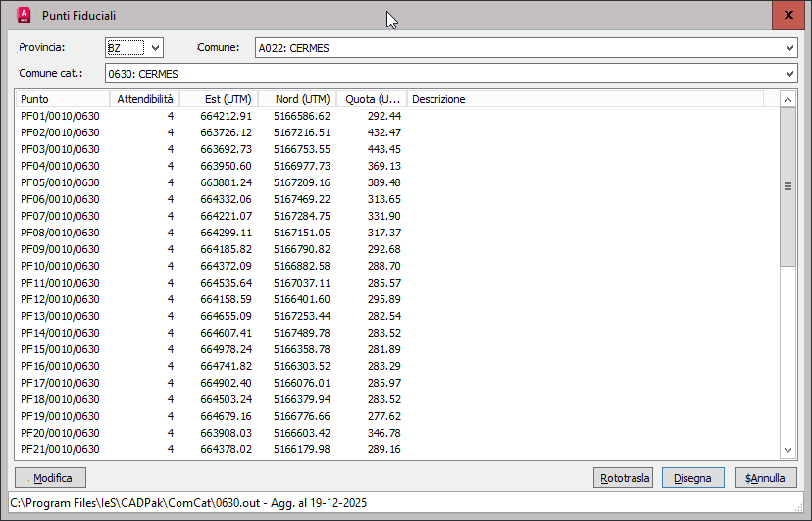The width and height of the screenshot is (812, 521).
Task: Click the Nord (UTM) column header
Action: (297, 99)
